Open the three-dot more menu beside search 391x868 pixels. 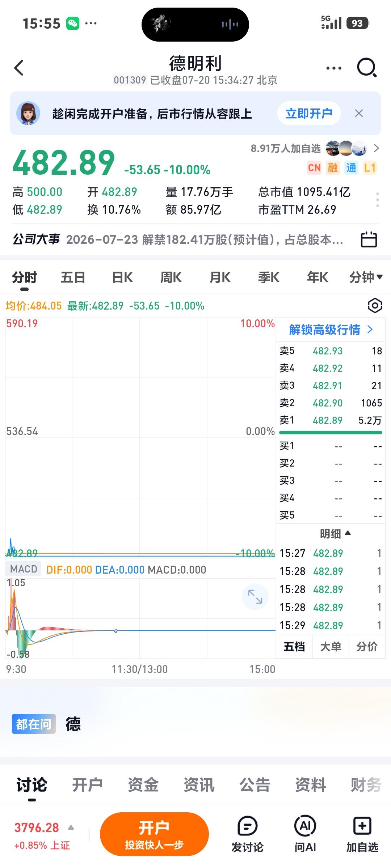pos(334,68)
